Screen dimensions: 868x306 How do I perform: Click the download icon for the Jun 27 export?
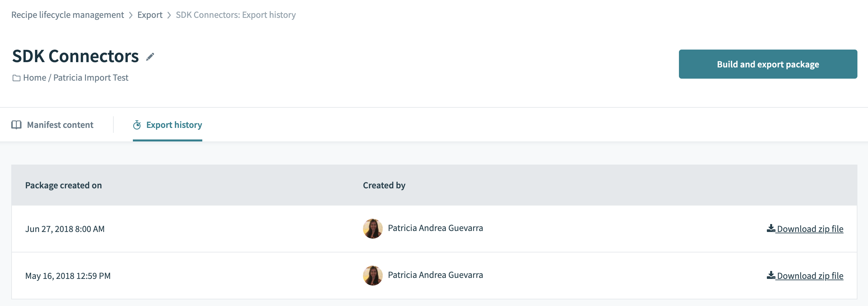pos(771,228)
